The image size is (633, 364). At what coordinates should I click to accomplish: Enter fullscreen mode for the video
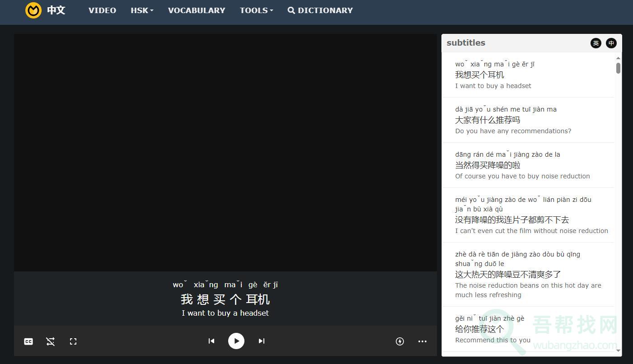point(73,341)
